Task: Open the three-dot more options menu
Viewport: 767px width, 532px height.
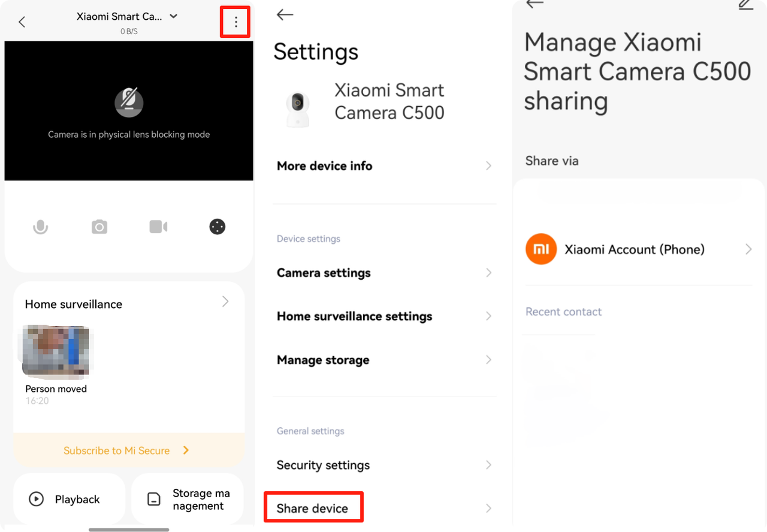Action: (235, 22)
